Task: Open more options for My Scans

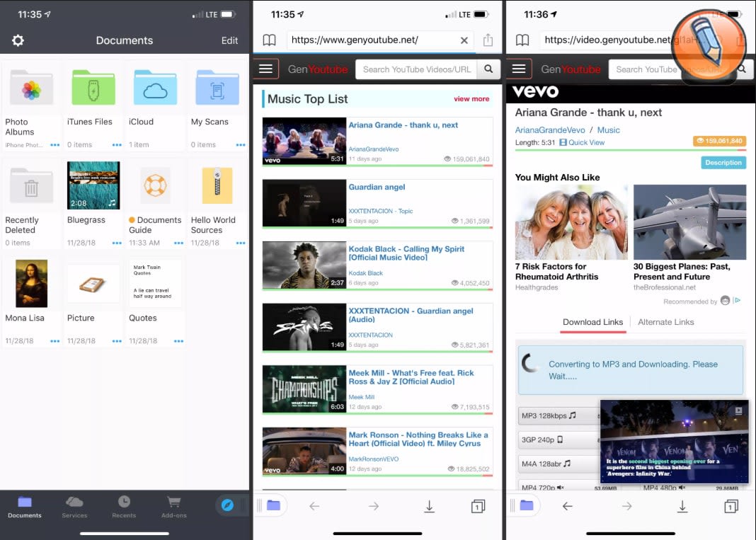Action: tap(241, 144)
